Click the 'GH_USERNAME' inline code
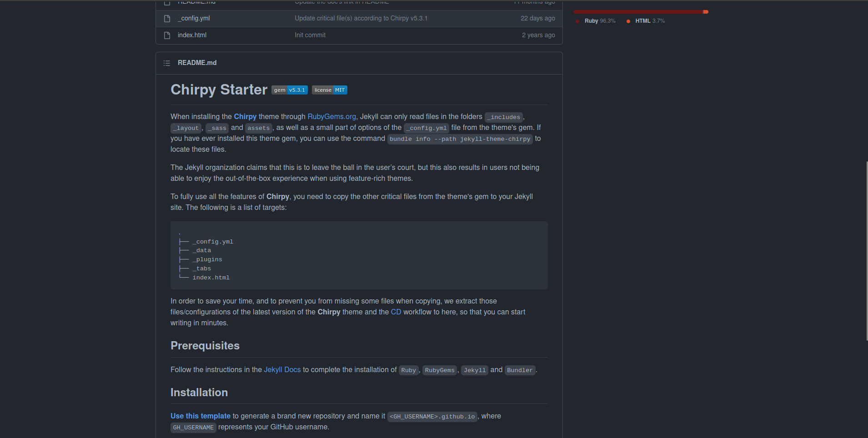Screen dimensions: 868x438 (x=193, y=428)
